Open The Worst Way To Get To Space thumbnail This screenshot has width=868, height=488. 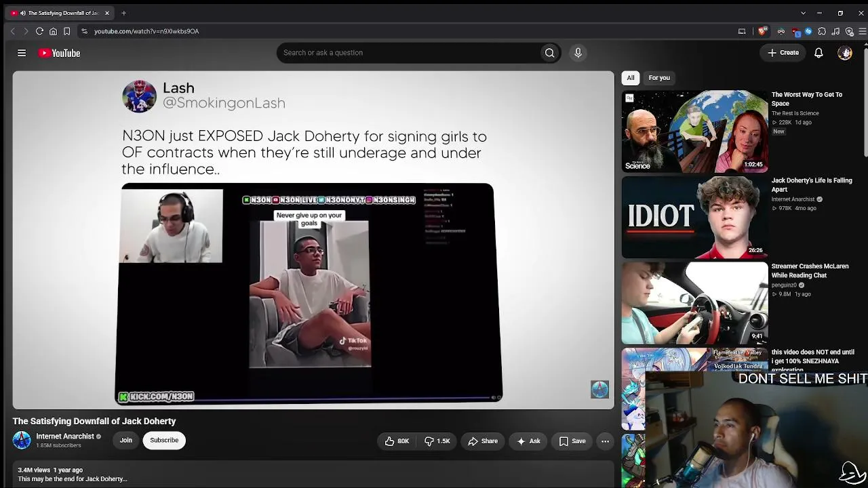pos(695,131)
